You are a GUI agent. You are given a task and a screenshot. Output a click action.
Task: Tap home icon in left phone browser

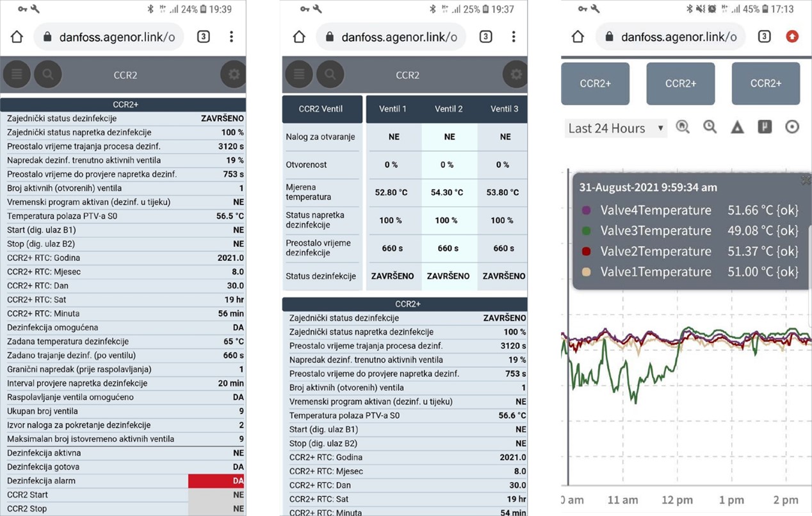(17, 37)
